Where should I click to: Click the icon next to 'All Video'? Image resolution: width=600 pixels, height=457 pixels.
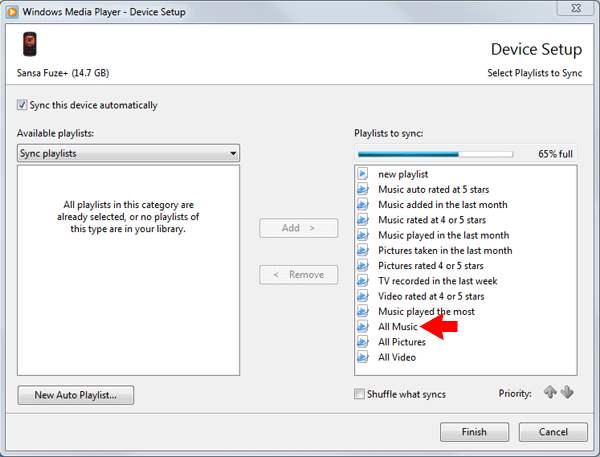coord(364,357)
